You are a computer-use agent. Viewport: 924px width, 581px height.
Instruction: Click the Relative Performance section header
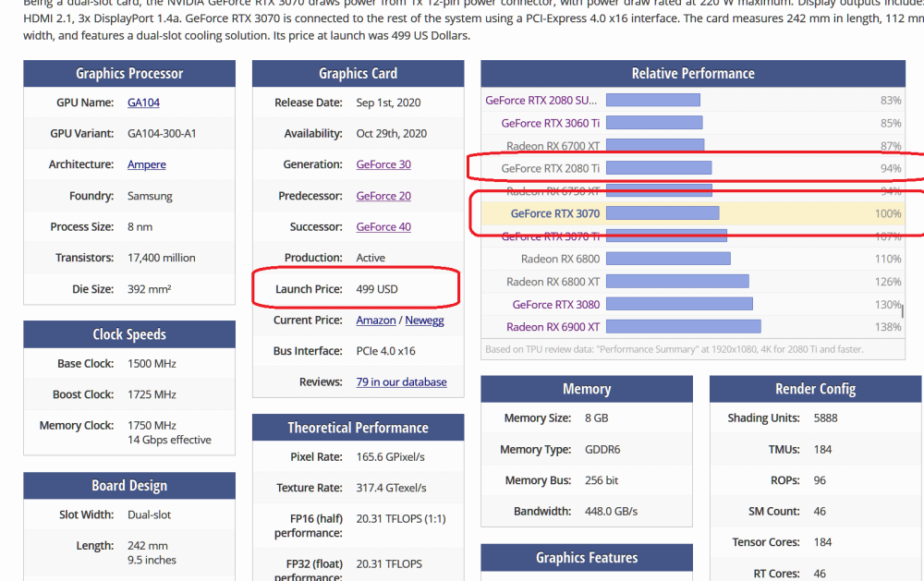click(x=693, y=74)
